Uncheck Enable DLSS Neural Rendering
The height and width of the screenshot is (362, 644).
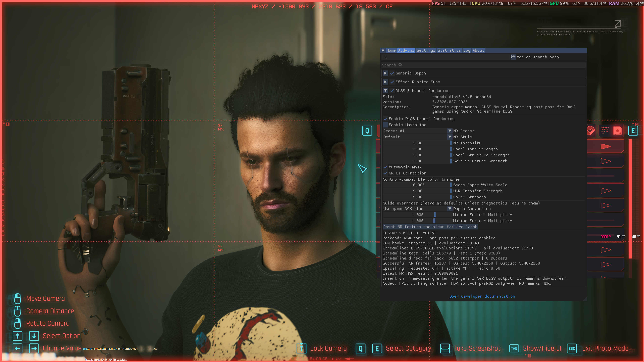pyautogui.click(x=385, y=119)
